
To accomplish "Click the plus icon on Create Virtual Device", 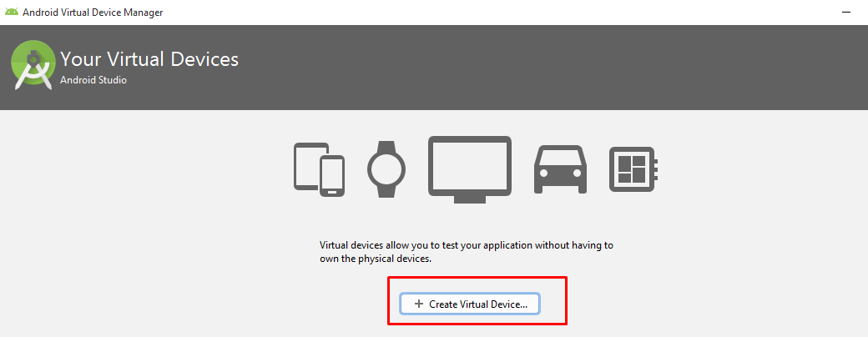I will (419, 304).
